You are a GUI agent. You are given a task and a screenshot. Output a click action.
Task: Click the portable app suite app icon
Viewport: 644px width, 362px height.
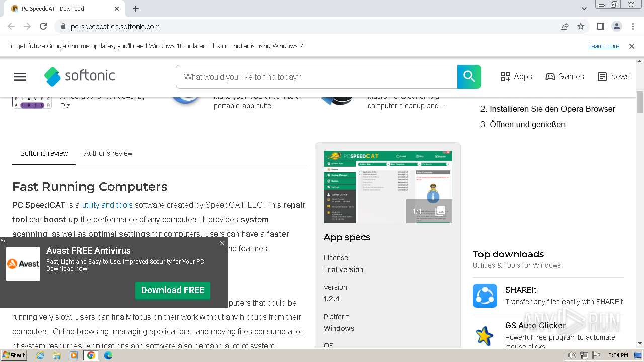tap(186, 101)
